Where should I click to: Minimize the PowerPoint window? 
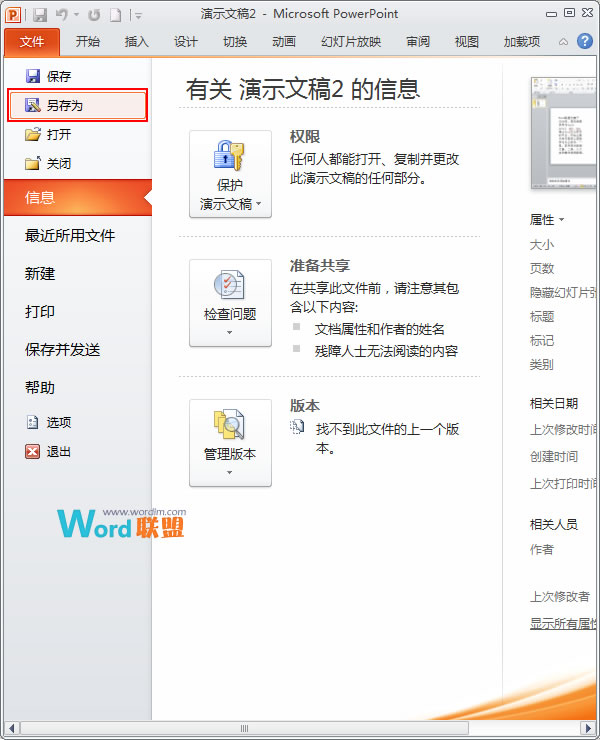click(x=551, y=14)
